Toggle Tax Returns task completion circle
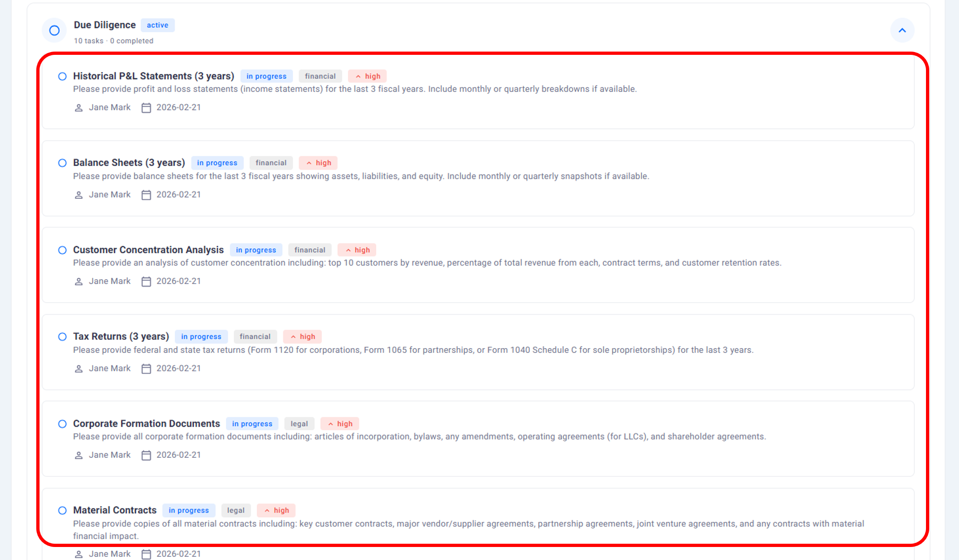The image size is (959, 560). (x=62, y=336)
